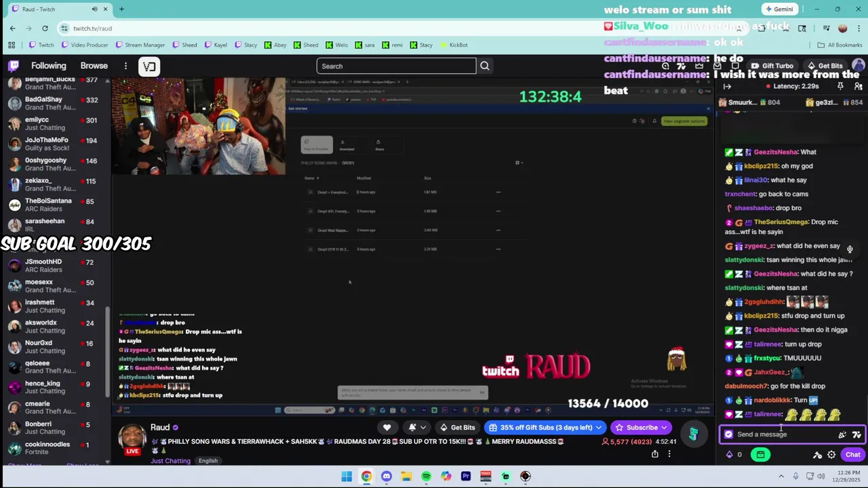
Task: Reload the page
Action: [x=45, y=28]
